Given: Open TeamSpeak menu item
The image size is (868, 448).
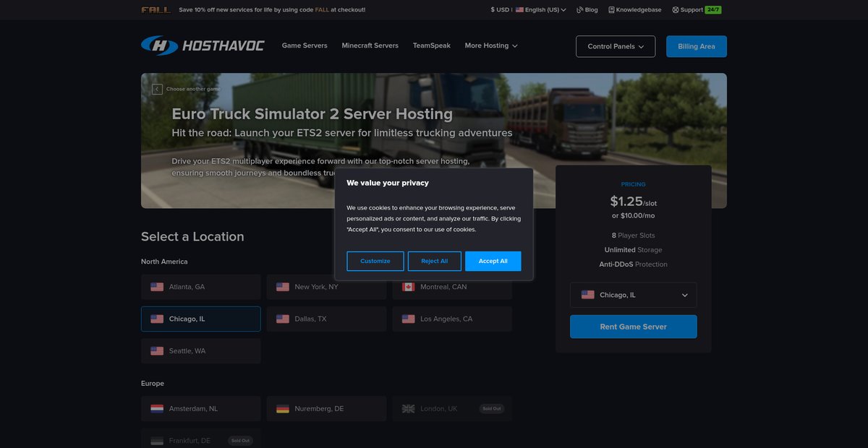Looking at the screenshot, I should tap(432, 46).
